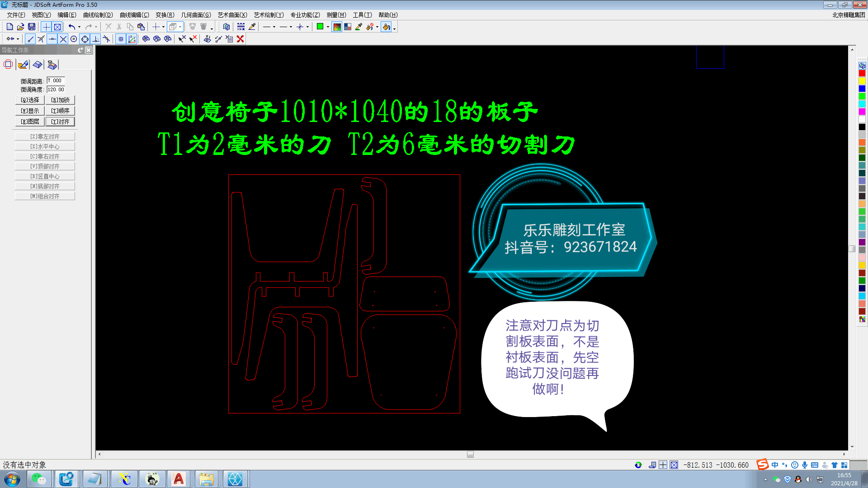Screen dimensions: 868x488
Task: Click the circle center snap icon
Action: tap(74, 39)
